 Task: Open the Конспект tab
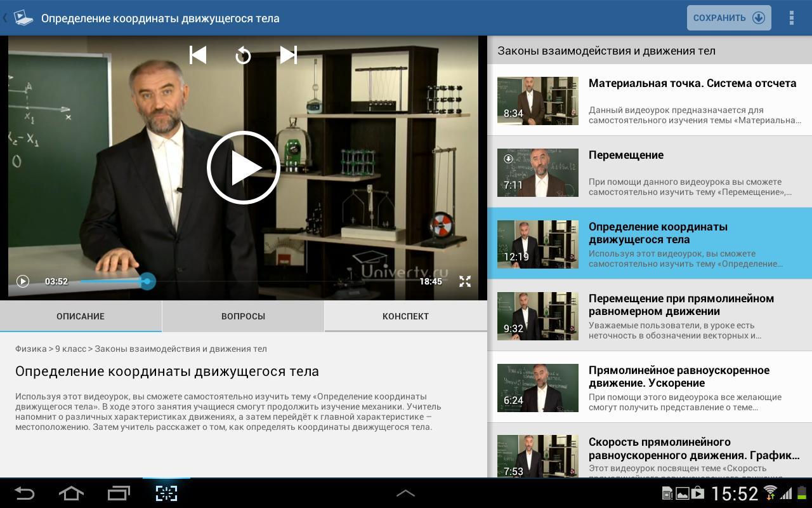coord(405,316)
